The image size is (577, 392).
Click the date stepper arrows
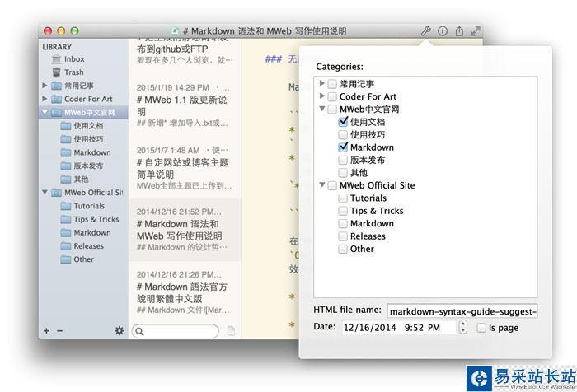coord(463,327)
